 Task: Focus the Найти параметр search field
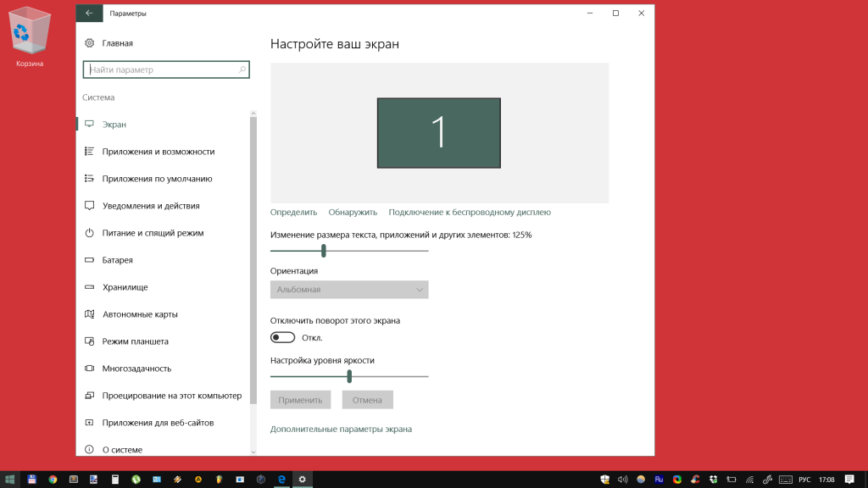pyautogui.click(x=166, y=69)
